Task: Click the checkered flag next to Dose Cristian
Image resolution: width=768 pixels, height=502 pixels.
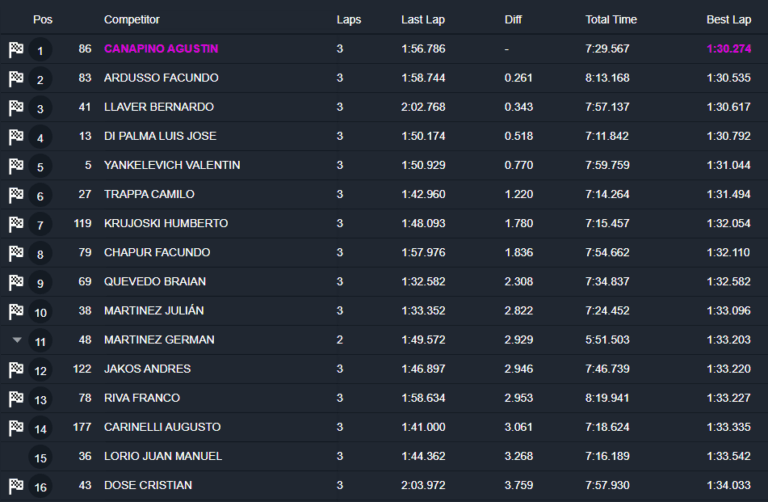Action: [x=16, y=485]
